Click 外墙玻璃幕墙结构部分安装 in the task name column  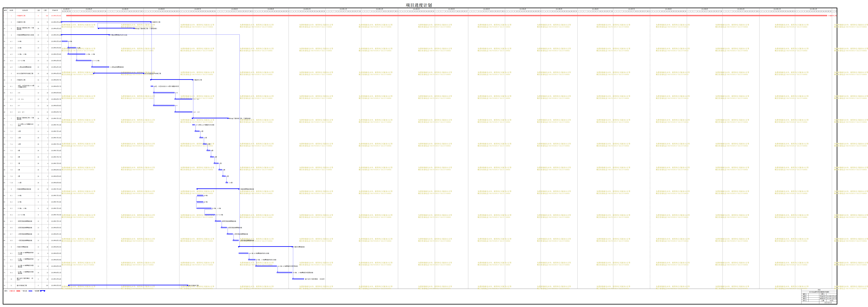click(25, 35)
